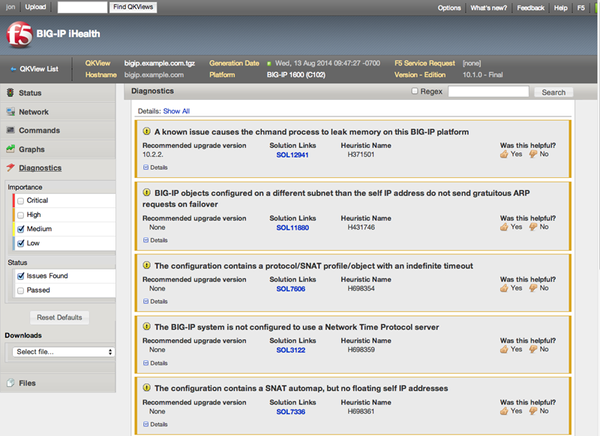The height and width of the screenshot is (436, 600).
Task: Toggle the Regex search checkbox
Action: [416, 92]
